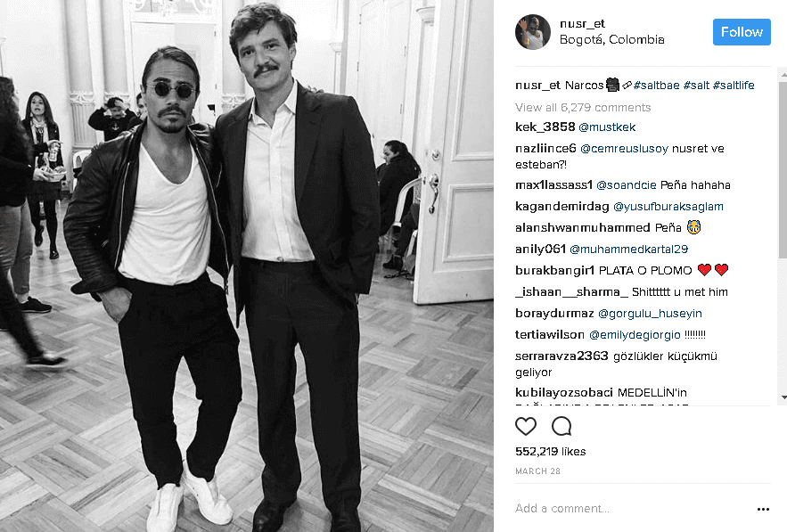The height and width of the screenshot is (532, 787).
Task: Click the comments scrollbar down arrow
Action: coord(783,397)
